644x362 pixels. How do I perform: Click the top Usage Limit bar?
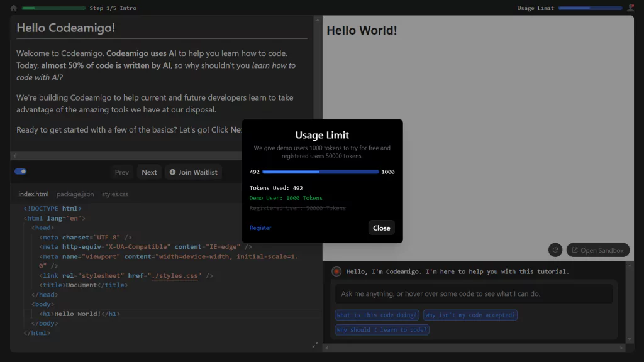590,8
